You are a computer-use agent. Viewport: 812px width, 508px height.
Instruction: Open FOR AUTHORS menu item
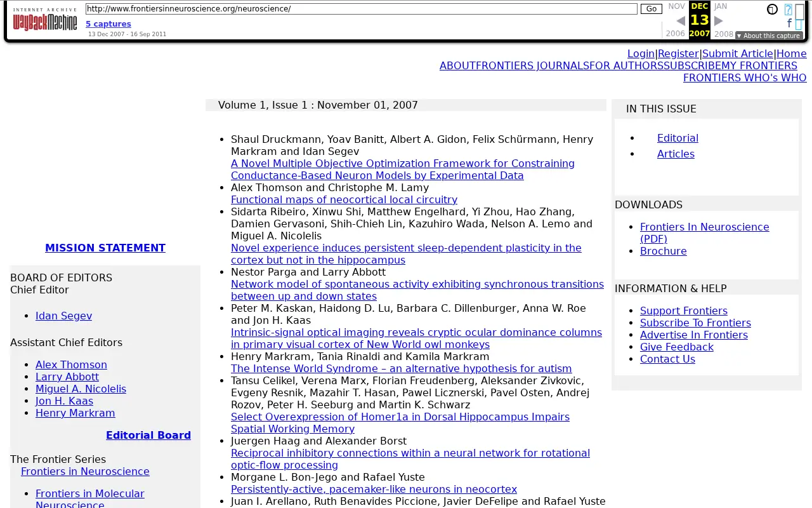pyautogui.click(x=626, y=66)
